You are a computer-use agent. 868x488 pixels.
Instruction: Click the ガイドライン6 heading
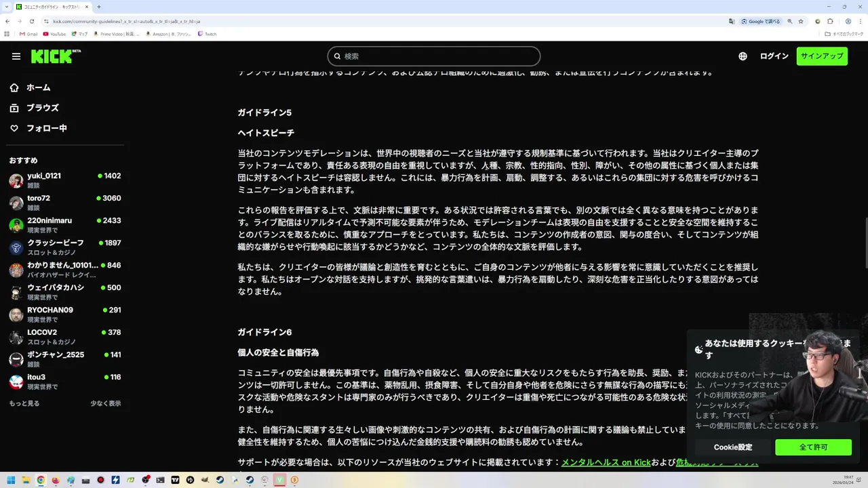264,332
